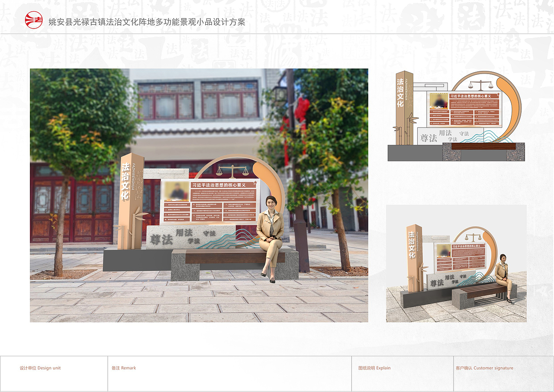Click the 尊法 text in the elevation drawing
Viewport: 554px width, 392px height.
[x=429, y=138]
